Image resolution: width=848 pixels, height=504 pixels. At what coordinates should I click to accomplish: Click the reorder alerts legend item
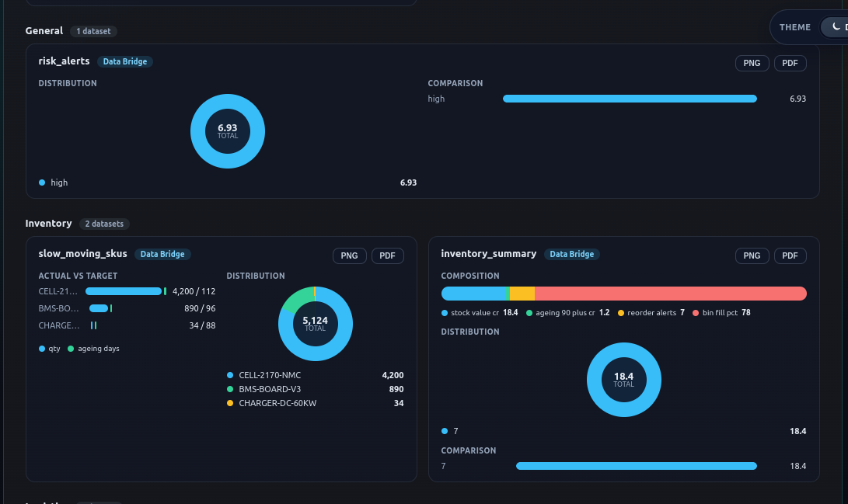[x=651, y=313]
